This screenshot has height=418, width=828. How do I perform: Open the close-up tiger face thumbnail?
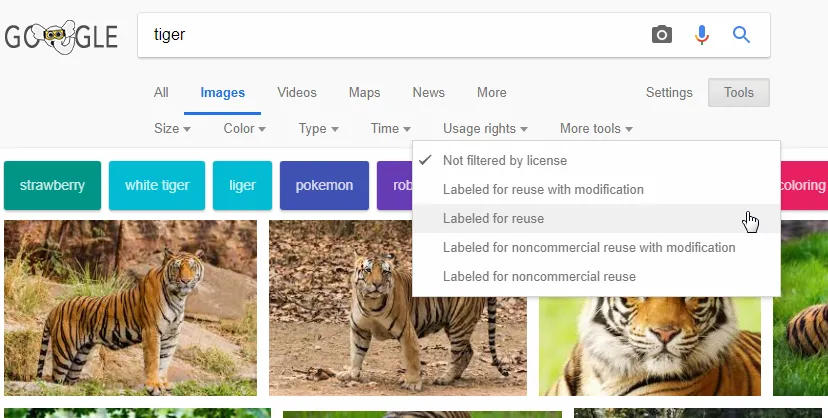tap(650, 346)
